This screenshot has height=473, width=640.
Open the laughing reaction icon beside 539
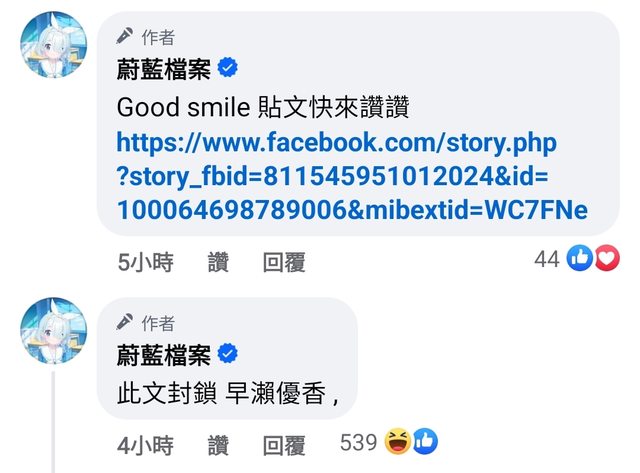point(398,442)
